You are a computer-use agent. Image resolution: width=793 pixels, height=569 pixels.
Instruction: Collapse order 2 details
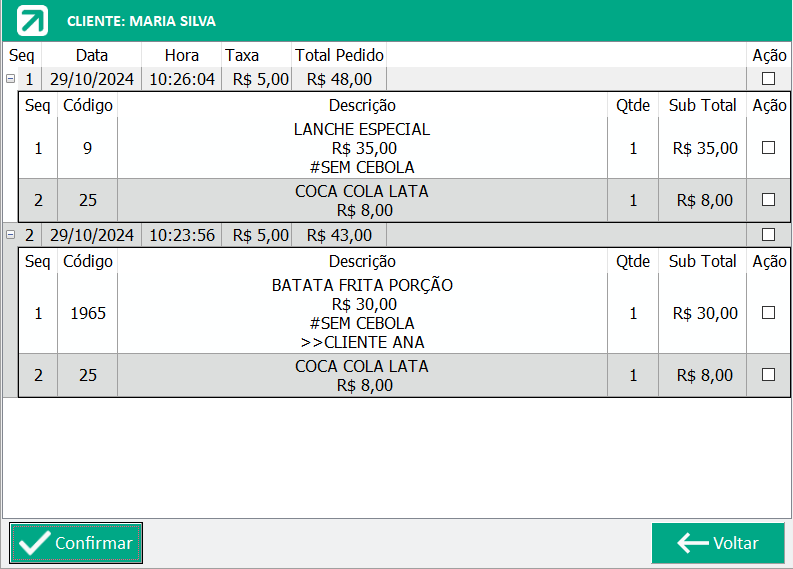[x=11, y=235]
